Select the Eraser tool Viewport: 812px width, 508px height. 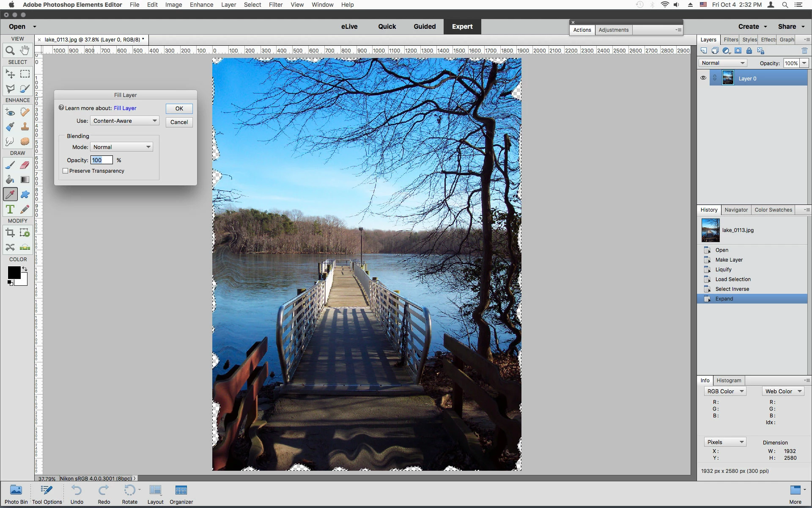[25, 165]
